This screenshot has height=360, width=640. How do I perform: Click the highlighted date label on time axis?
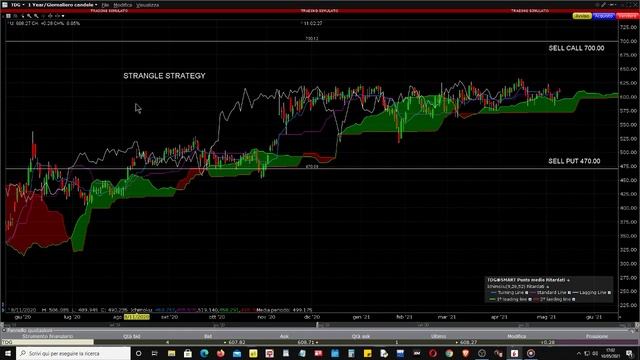click(x=137, y=317)
